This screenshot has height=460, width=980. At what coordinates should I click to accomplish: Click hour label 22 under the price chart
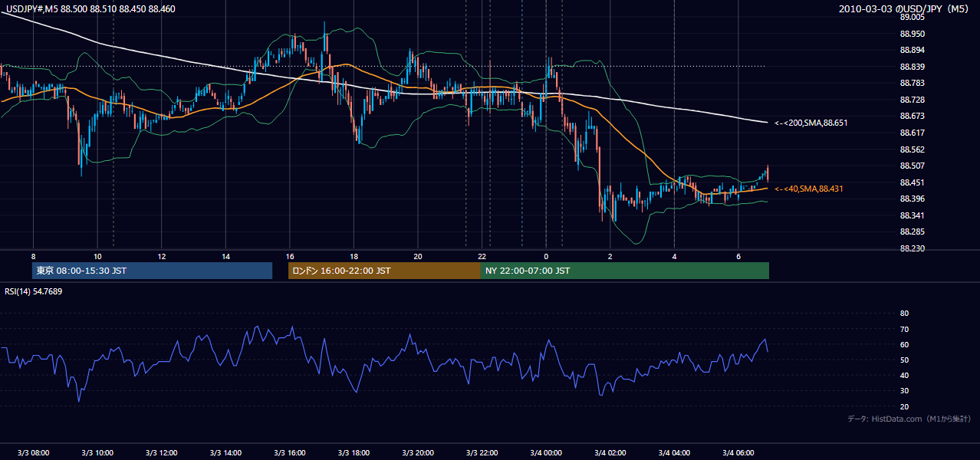tap(482, 256)
